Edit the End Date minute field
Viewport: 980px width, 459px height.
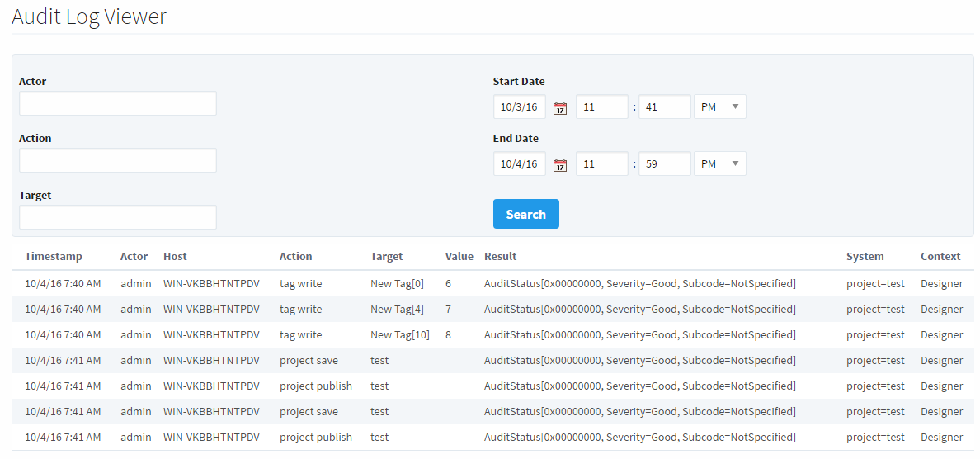[664, 163]
